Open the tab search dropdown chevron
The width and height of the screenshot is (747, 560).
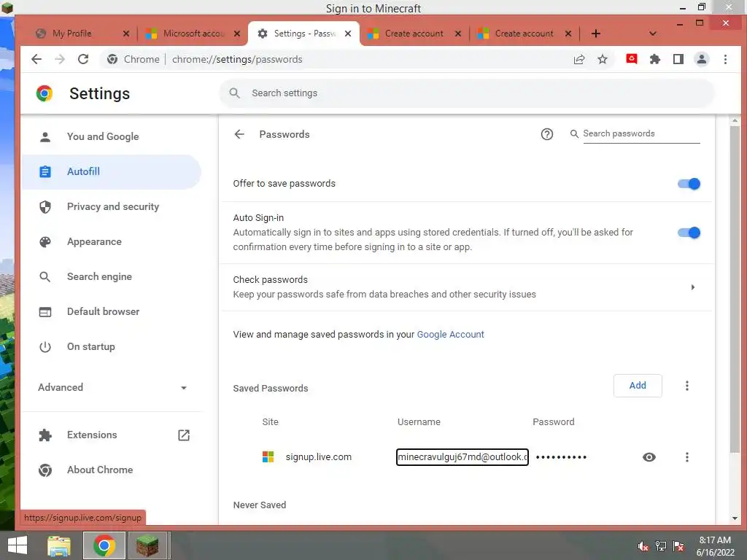pyautogui.click(x=653, y=34)
